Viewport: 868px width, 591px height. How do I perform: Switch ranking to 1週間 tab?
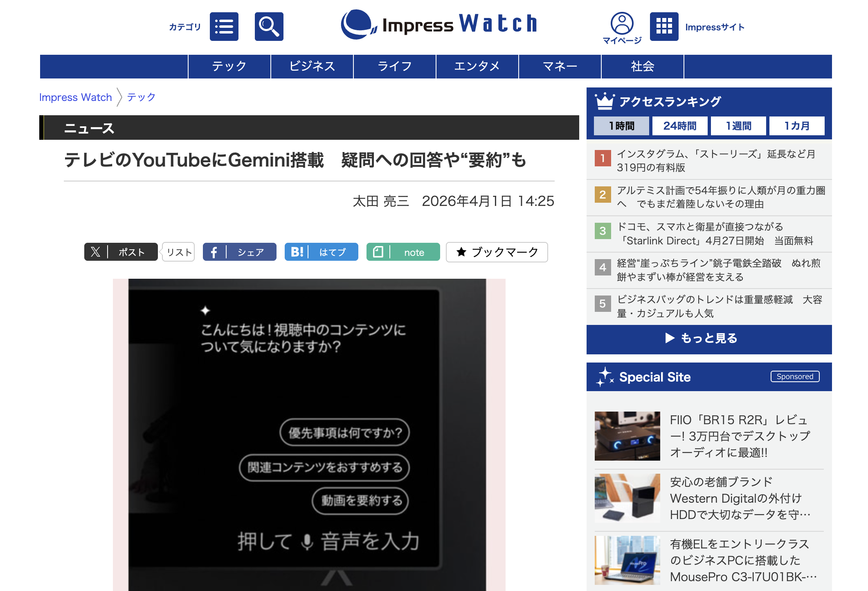pos(738,126)
